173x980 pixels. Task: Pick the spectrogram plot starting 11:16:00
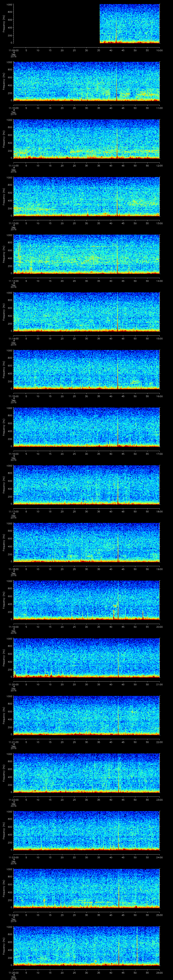click(x=87, y=427)
